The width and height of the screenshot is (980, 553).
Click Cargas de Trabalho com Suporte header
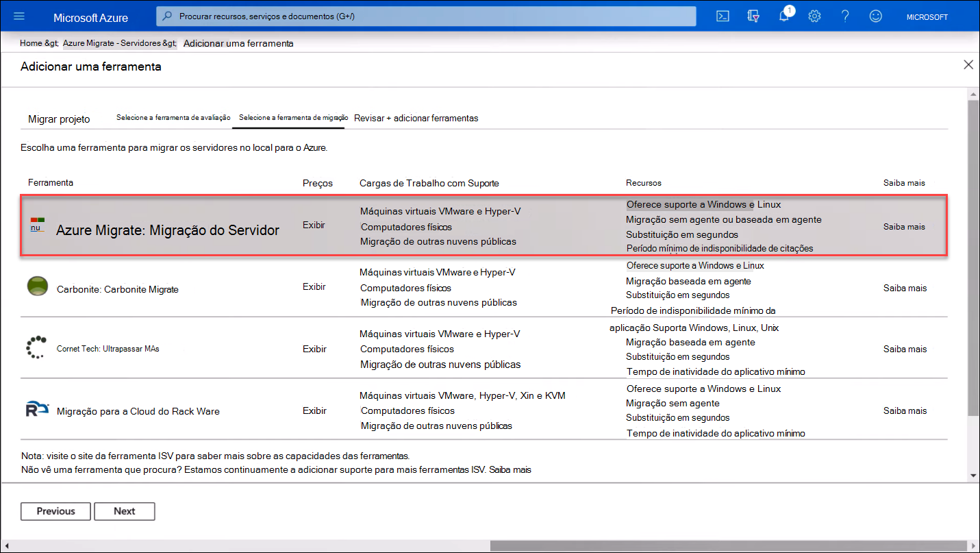point(429,183)
